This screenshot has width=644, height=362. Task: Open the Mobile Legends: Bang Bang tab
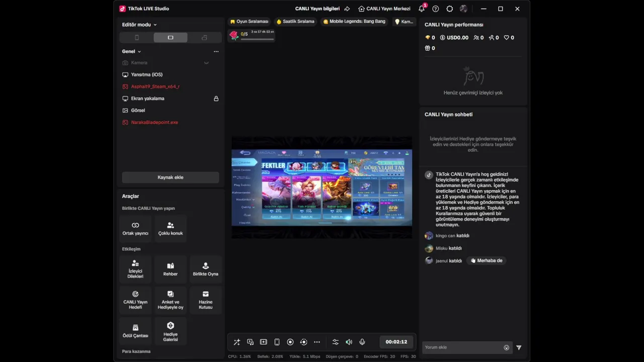pos(354,22)
